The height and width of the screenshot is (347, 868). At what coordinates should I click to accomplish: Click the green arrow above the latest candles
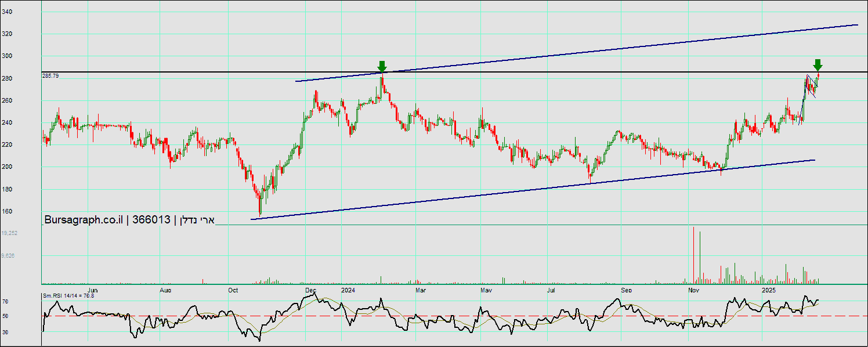818,64
